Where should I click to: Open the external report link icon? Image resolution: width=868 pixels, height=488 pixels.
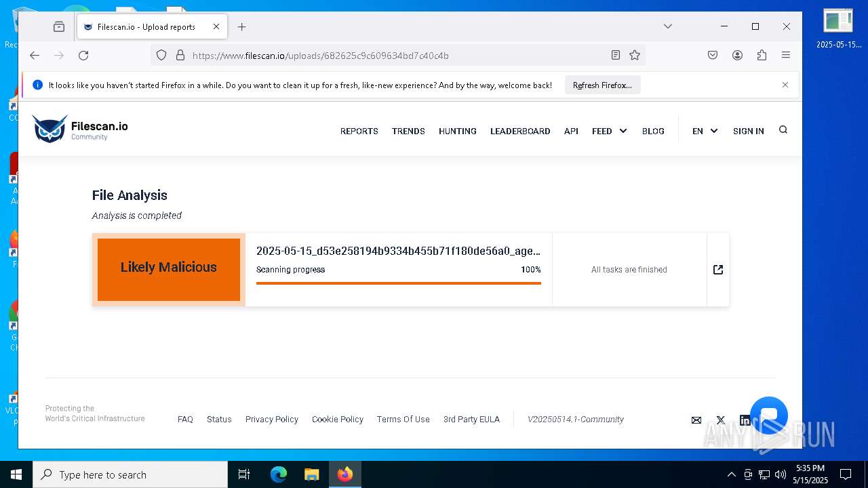coord(718,270)
